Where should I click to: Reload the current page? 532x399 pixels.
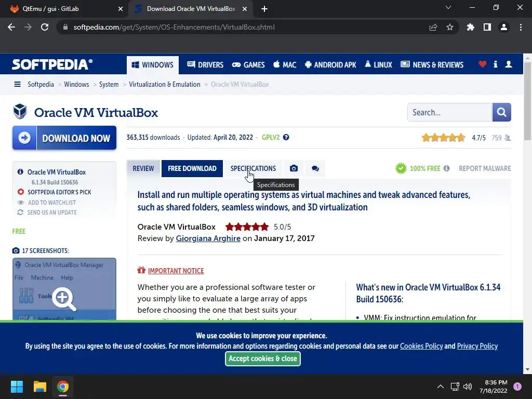tap(45, 27)
